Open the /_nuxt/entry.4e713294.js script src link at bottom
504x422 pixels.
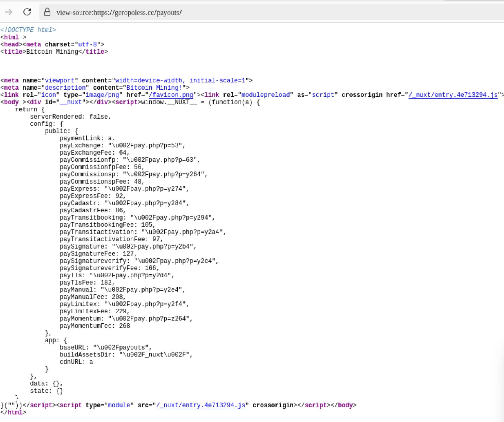click(x=200, y=405)
